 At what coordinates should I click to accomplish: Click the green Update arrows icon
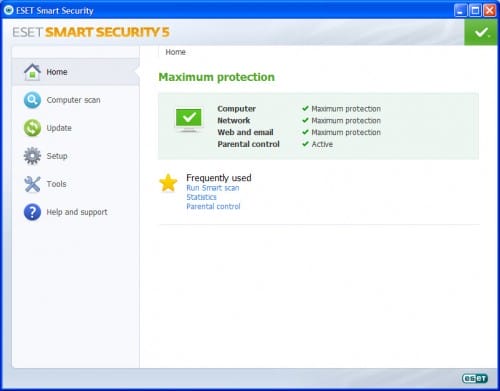pyautogui.click(x=32, y=128)
